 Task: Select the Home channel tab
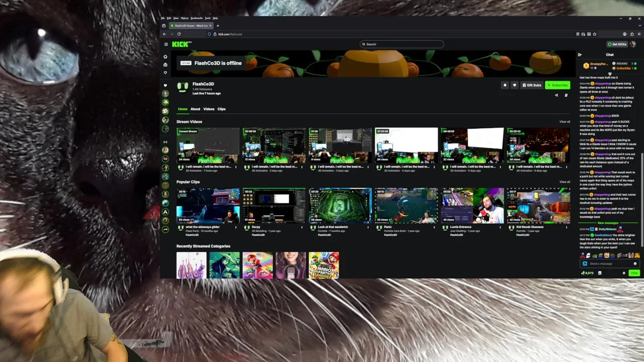(x=183, y=109)
